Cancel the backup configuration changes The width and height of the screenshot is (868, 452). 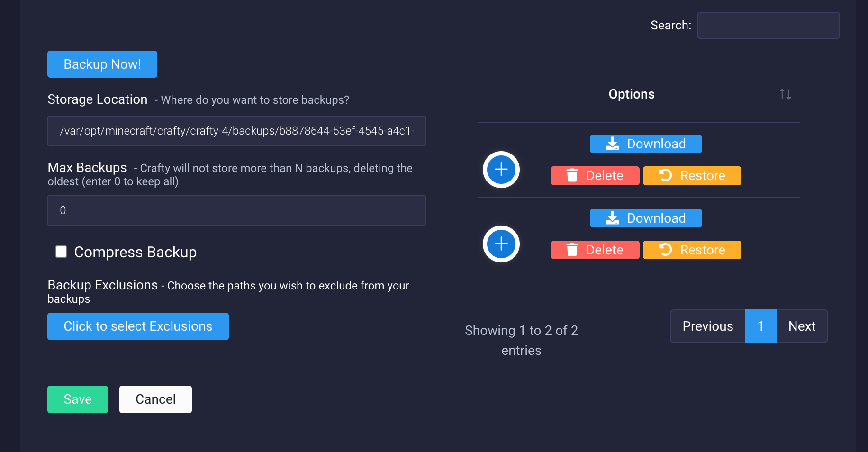tap(155, 399)
